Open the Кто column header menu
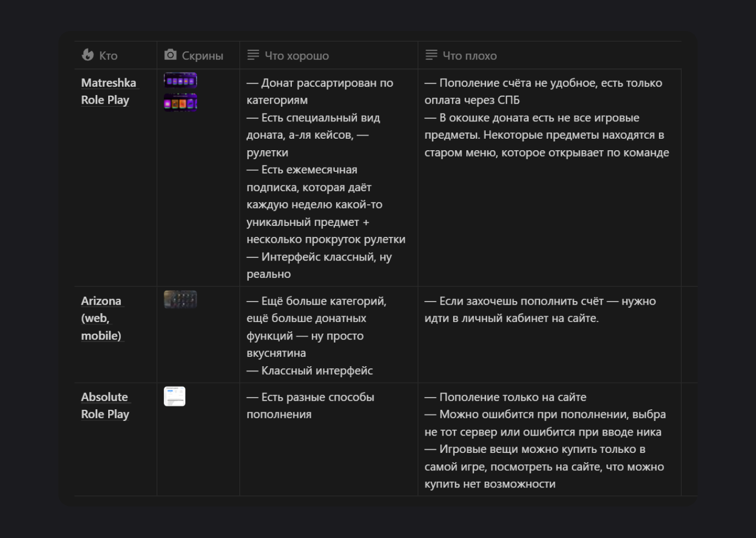The width and height of the screenshot is (756, 538). tap(108, 56)
